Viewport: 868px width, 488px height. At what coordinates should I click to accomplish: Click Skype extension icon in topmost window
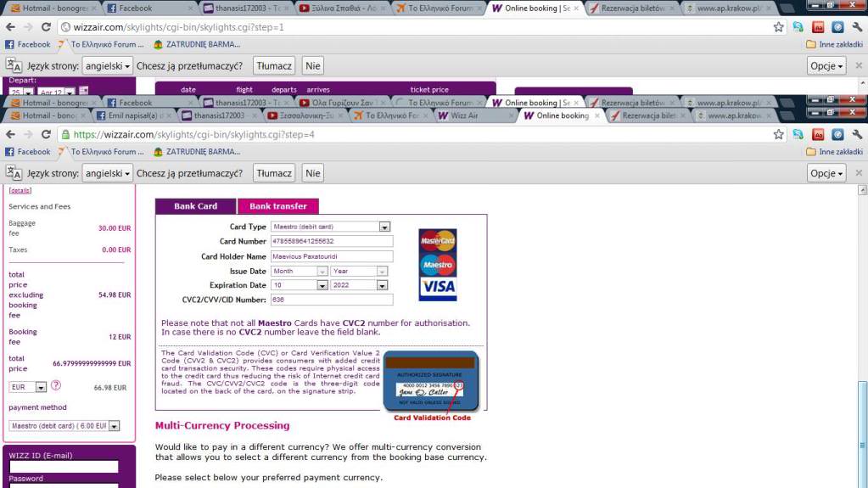(798, 27)
